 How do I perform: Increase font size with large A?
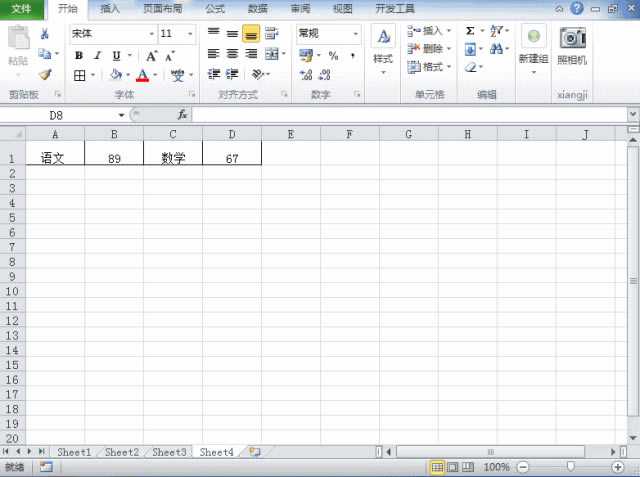(151, 56)
